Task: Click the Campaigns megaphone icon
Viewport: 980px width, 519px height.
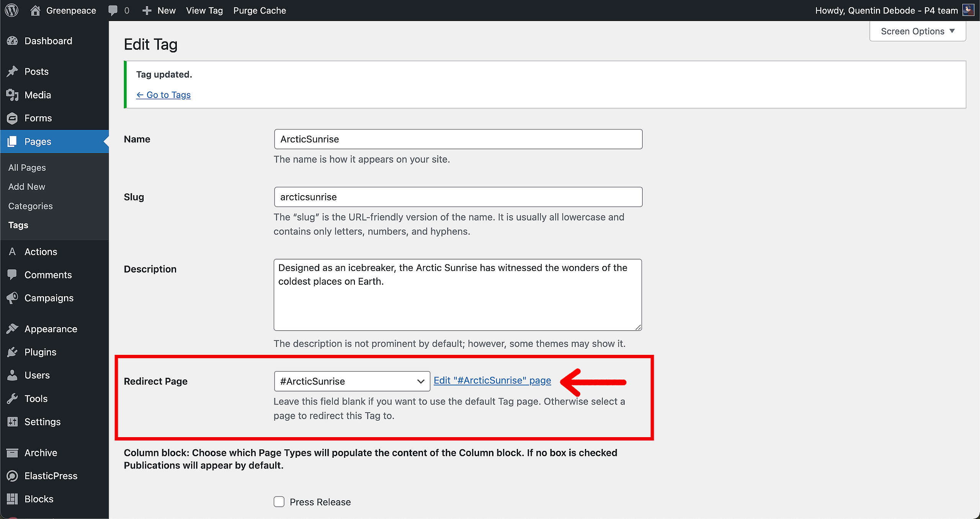Action: pyautogui.click(x=12, y=298)
